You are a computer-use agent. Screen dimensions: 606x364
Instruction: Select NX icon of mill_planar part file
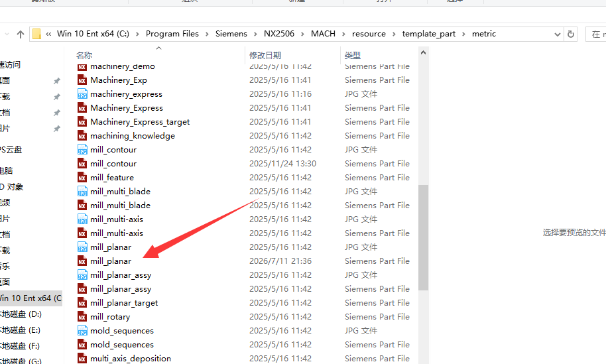click(x=82, y=261)
